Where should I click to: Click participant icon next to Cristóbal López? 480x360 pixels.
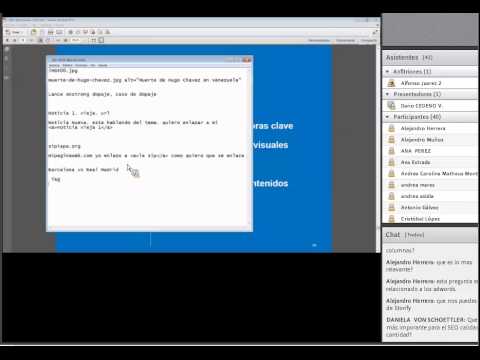point(391,219)
